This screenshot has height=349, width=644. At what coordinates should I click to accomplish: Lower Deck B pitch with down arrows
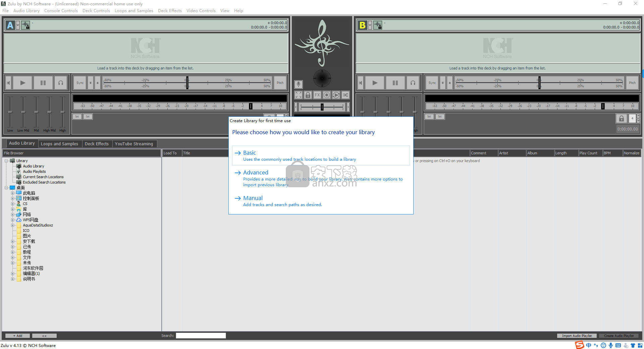tap(443, 83)
